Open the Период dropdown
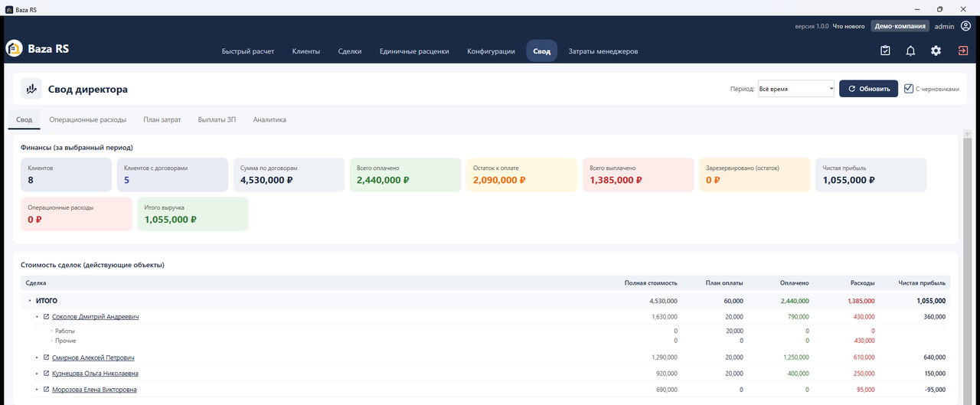The width and height of the screenshot is (980, 405). coord(795,89)
